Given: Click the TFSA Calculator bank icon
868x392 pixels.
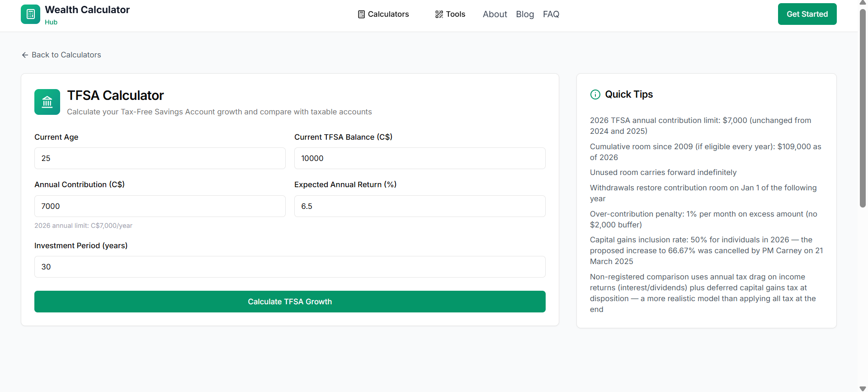Looking at the screenshot, I should (47, 102).
